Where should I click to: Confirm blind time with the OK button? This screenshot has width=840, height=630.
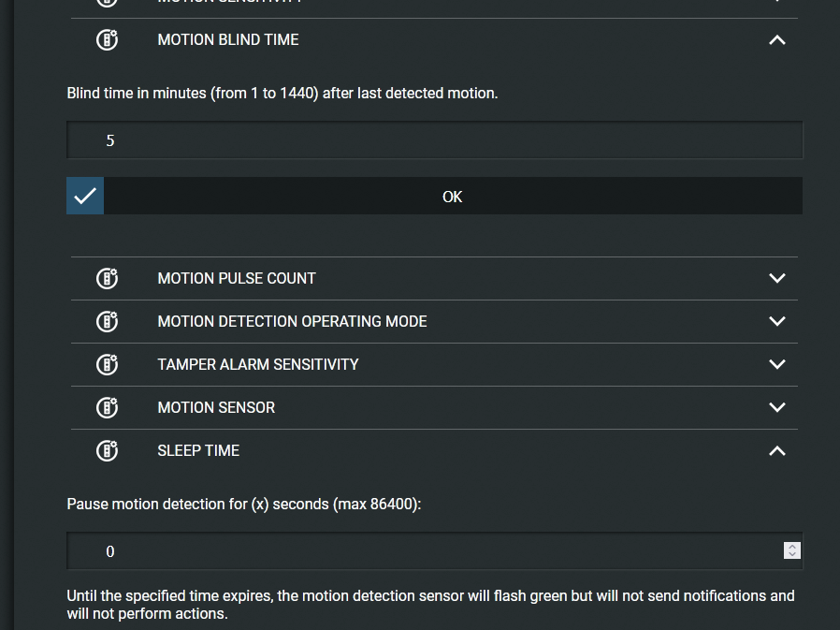[453, 196]
